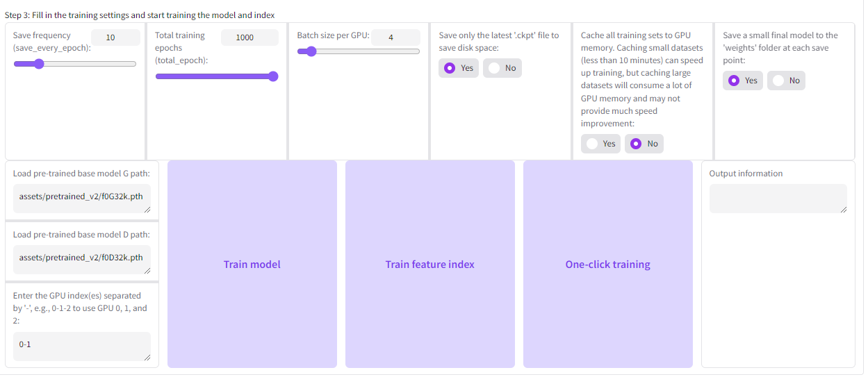Click the 'Batch size per GPU:' label
The width and height of the screenshot is (868, 377).
tap(333, 35)
